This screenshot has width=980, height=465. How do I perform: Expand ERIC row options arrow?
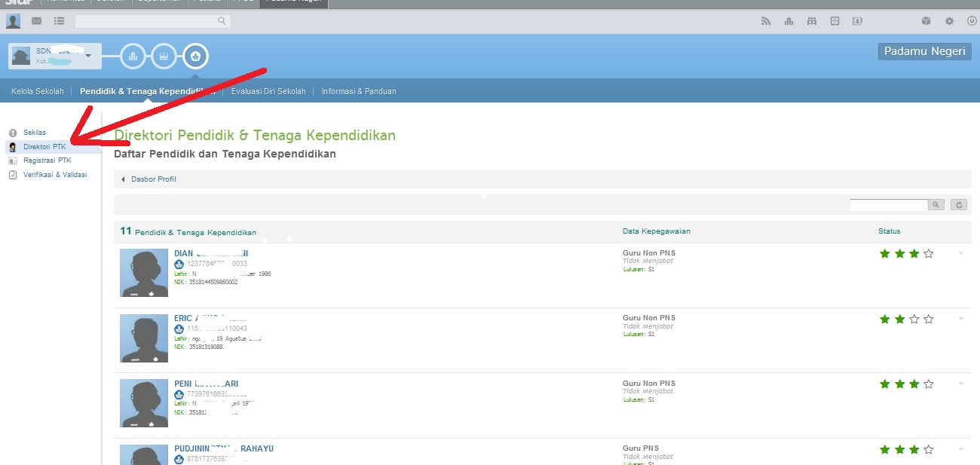click(x=961, y=319)
